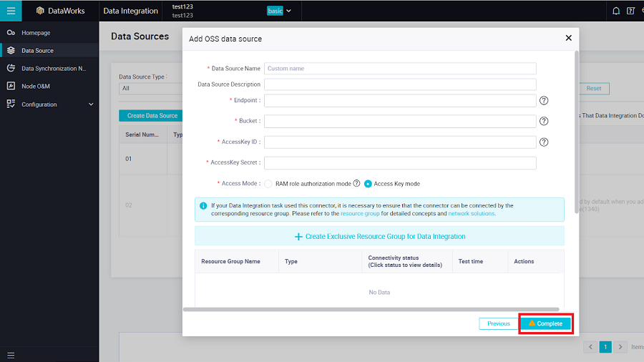Image resolution: width=644 pixels, height=362 pixels.
Task: Expand the Configuration menu chevron
Action: point(91,104)
